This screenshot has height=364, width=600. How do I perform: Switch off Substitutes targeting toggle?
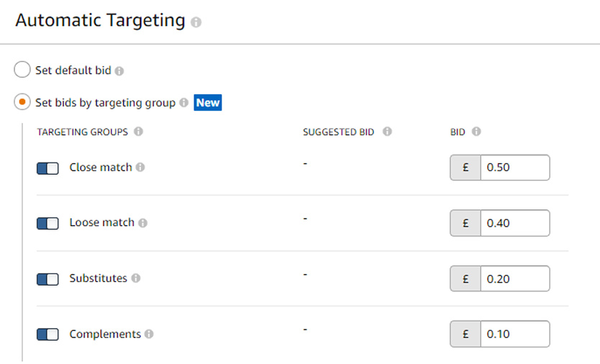47,279
